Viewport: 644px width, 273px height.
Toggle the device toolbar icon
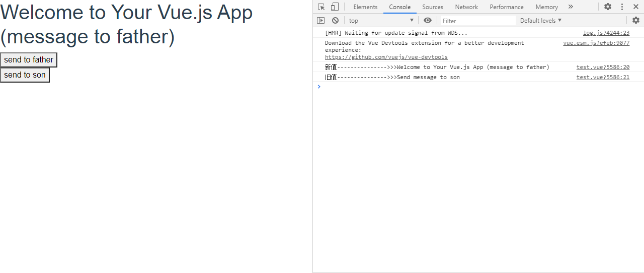pyautogui.click(x=335, y=7)
